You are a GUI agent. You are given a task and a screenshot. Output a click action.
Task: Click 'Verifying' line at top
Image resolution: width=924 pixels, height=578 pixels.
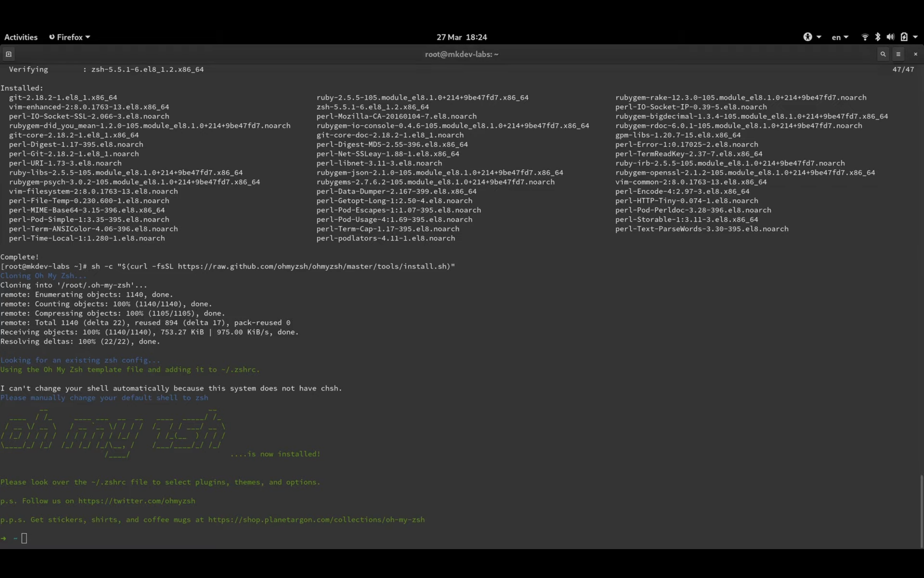pyautogui.click(x=106, y=69)
